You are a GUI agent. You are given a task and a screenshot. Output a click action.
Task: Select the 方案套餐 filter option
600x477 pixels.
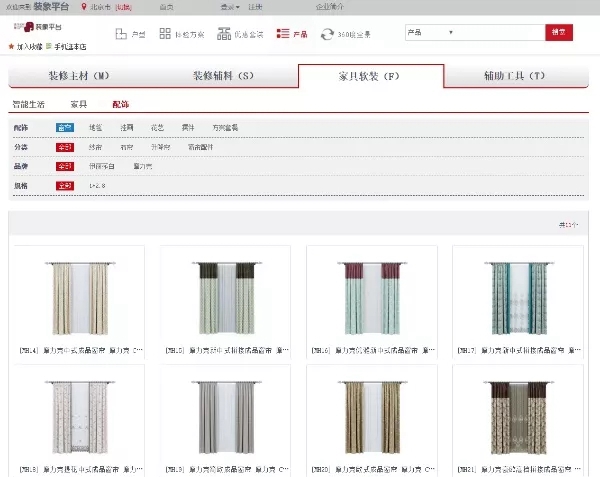coord(225,128)
